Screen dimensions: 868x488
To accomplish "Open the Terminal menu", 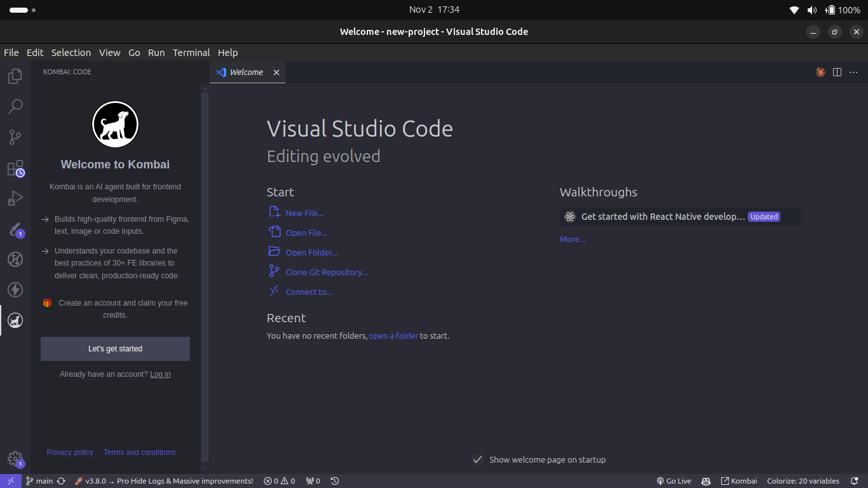I will click(191, 53).
